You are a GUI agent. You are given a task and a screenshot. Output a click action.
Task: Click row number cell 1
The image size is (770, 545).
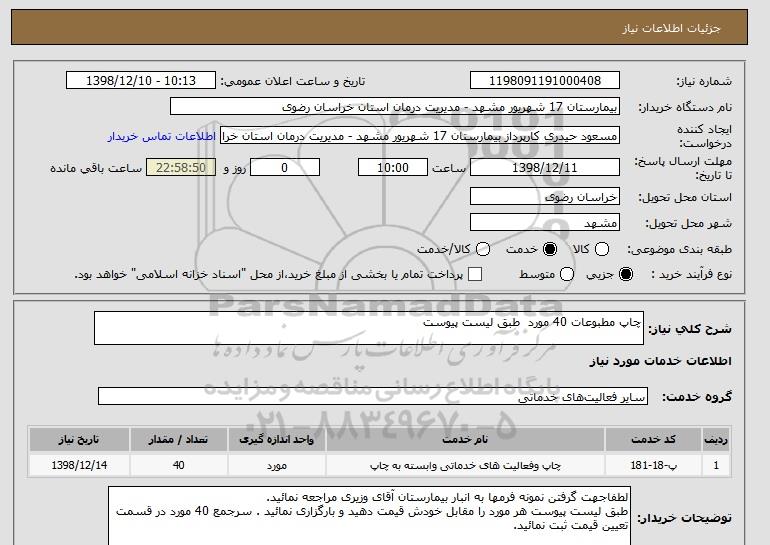716,465
